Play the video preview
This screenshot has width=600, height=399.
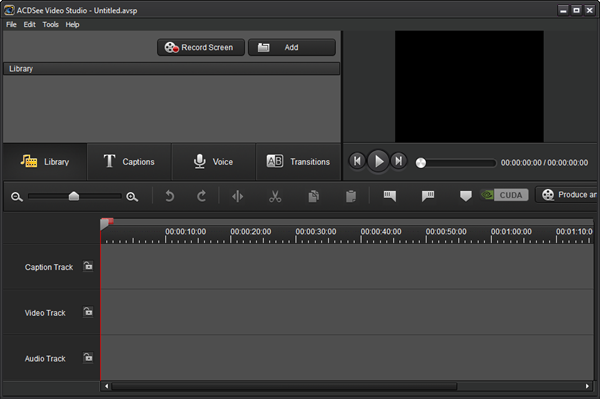pyautogui.click(x=378, y=161)
